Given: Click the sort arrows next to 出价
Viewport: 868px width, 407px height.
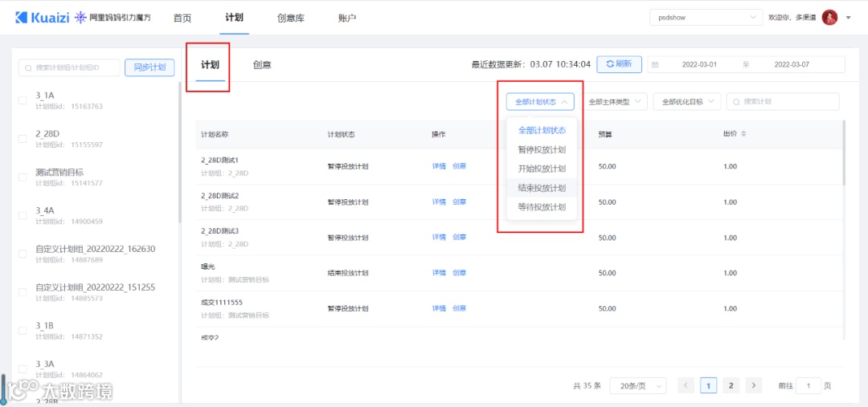Looking at the screenshot, I should tap(743, 134).
